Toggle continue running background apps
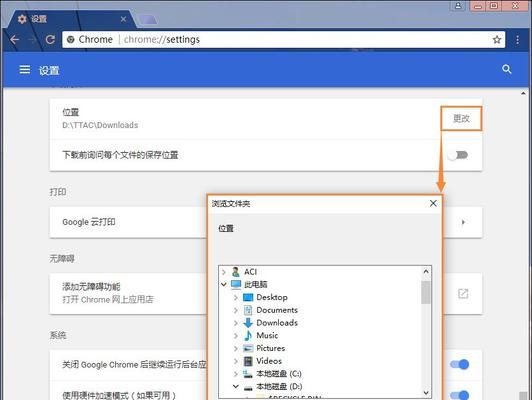This screenshot has width=532, height=400. tap(459, 364)
